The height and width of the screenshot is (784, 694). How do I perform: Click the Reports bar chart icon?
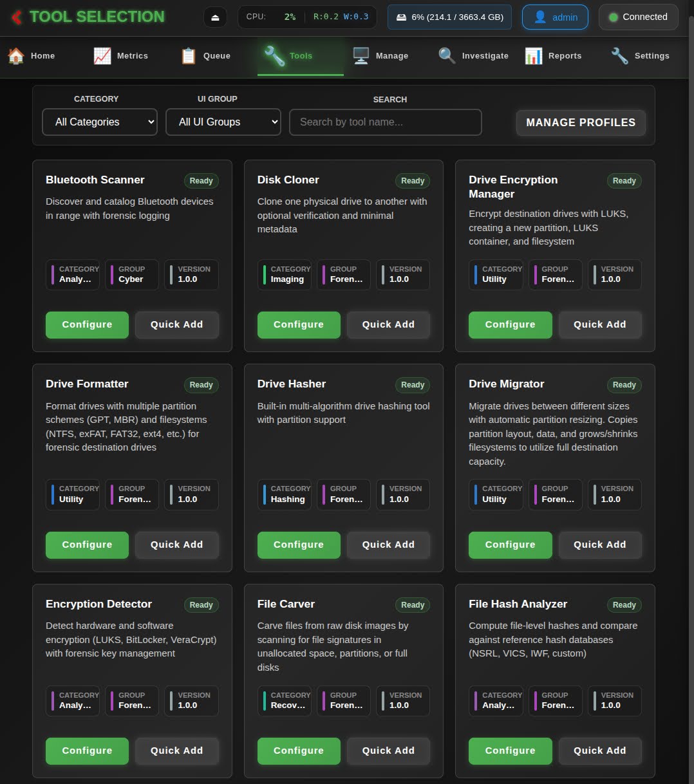click(x=534, y=56)
